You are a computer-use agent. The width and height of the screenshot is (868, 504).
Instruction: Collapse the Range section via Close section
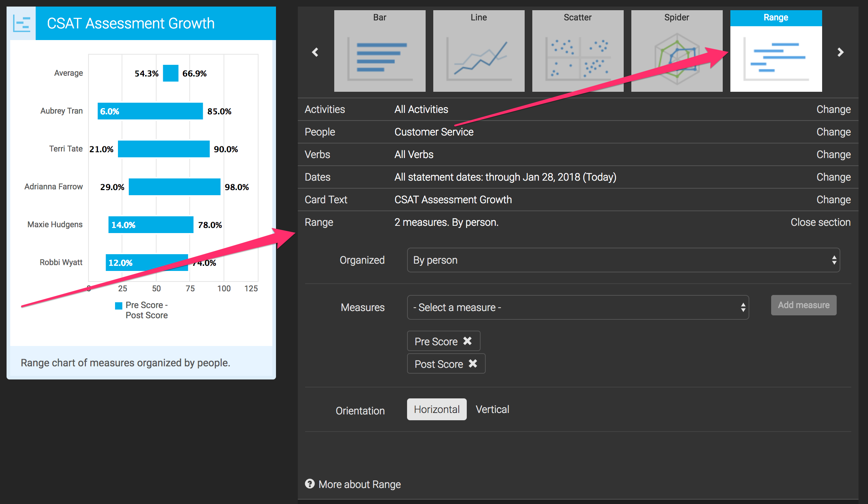click(820, 222)
